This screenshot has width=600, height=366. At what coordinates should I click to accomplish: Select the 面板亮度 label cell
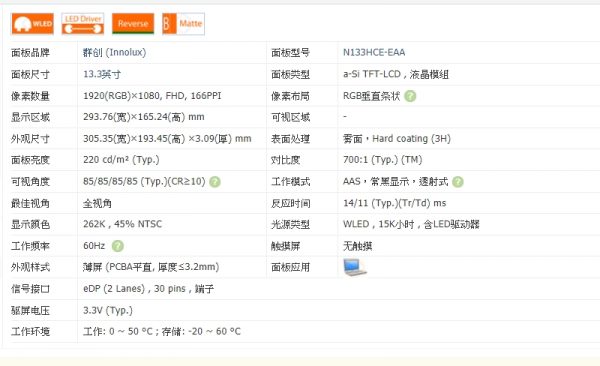(30, 160)
